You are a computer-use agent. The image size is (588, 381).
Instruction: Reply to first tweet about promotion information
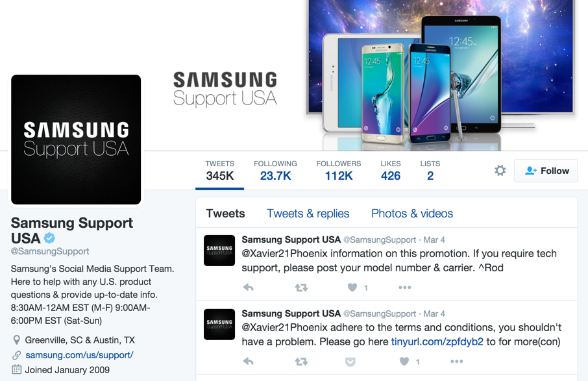click(x=249, y=288)
